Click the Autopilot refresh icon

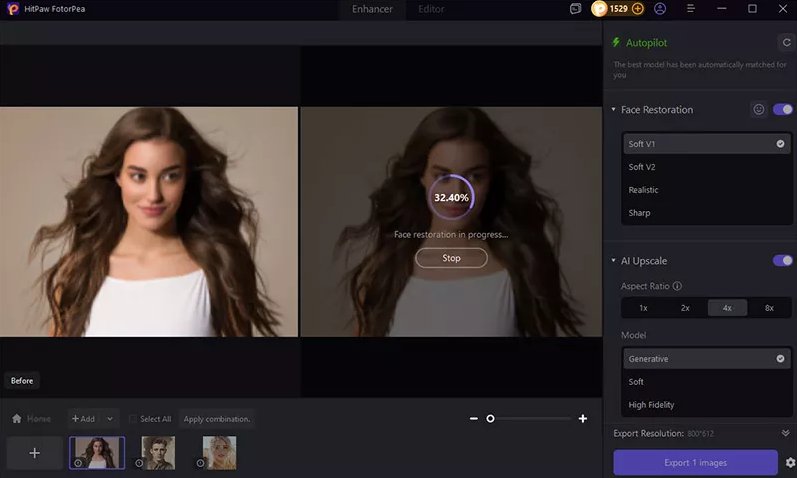click(x=786, y=43)
